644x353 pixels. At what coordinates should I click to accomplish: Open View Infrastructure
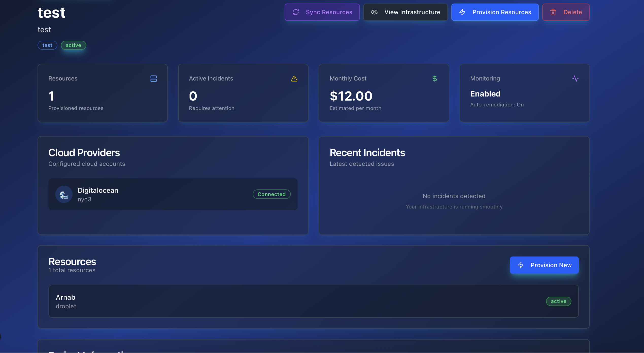405,12
